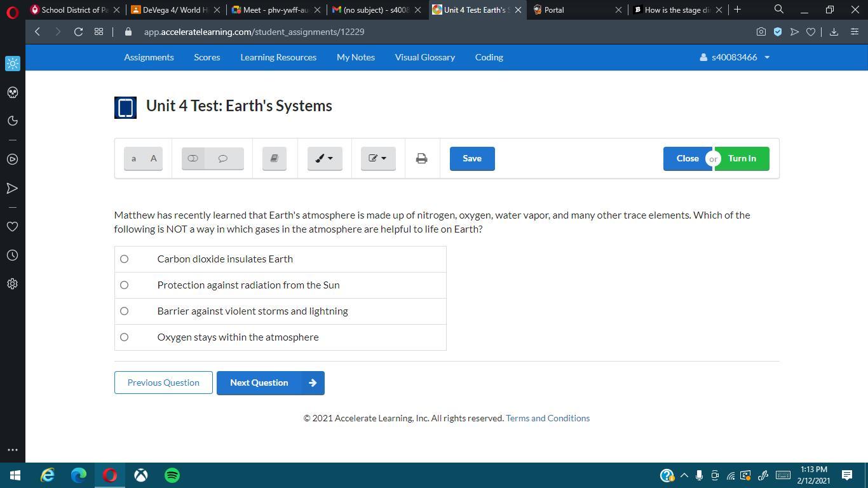
Task: Open the book reference tool
Action: click(275, 158)
